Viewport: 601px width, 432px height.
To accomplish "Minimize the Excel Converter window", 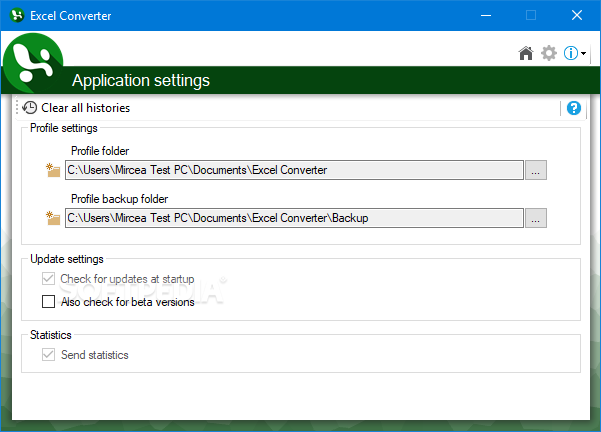I will (486, 15).
